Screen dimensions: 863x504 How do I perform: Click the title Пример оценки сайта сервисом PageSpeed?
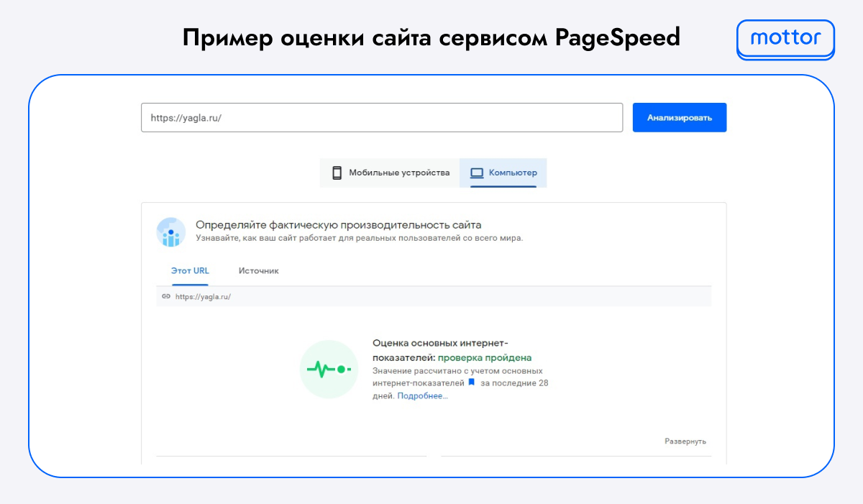point(431,37)
